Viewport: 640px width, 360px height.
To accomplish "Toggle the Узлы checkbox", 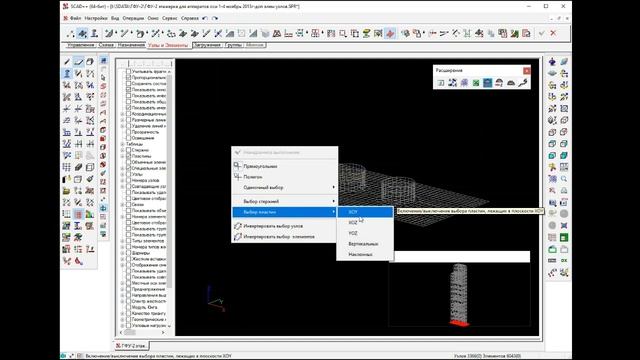I will [x=129, y=174].
